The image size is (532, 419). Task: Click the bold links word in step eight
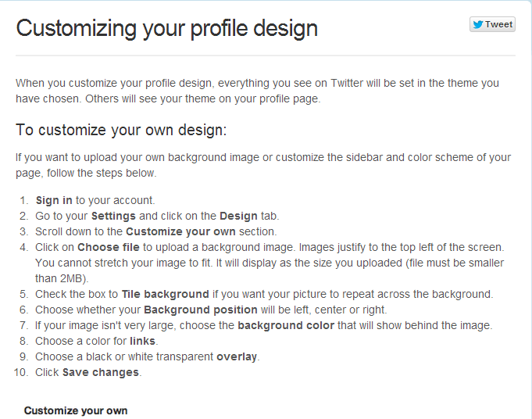142,341
